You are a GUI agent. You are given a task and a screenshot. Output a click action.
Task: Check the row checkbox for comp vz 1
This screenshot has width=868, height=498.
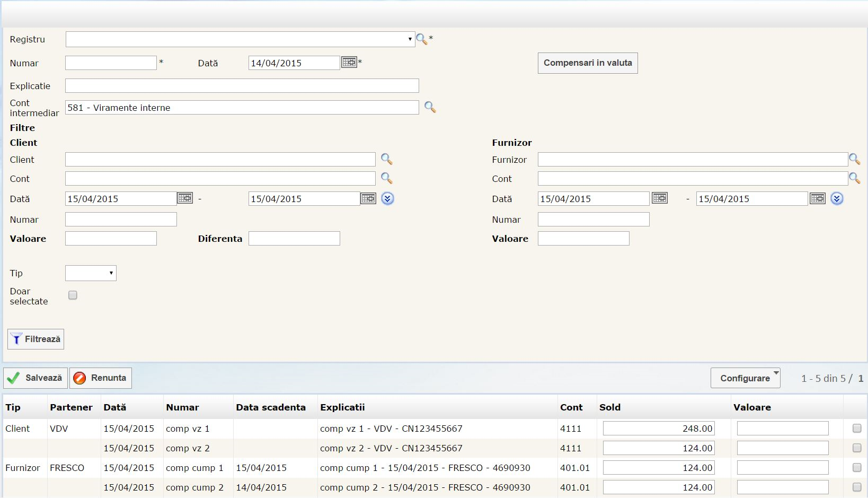856,429
